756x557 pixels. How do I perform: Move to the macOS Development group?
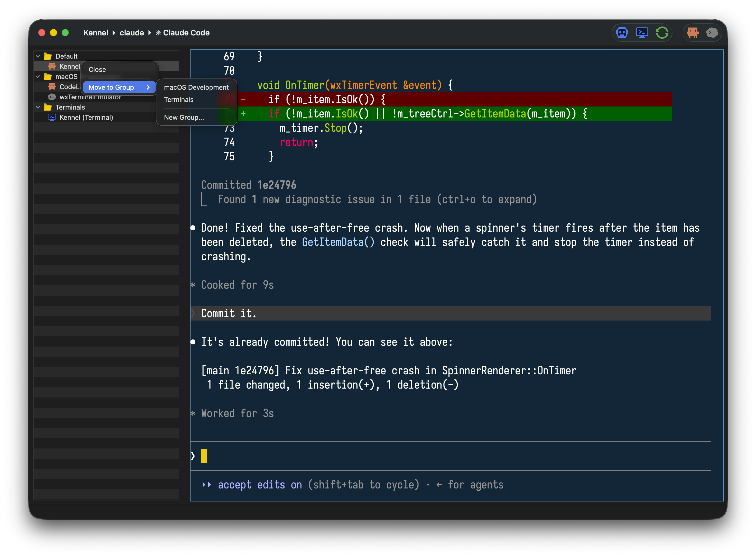click(196, 87)
